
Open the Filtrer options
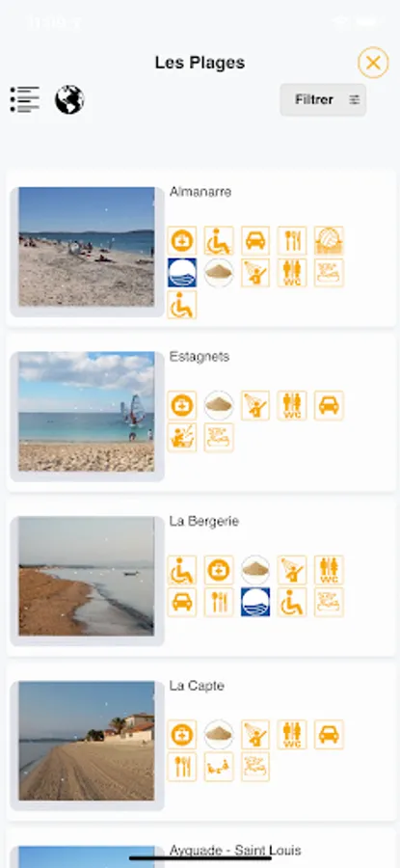pyautogui.click(x=323, y=99)
